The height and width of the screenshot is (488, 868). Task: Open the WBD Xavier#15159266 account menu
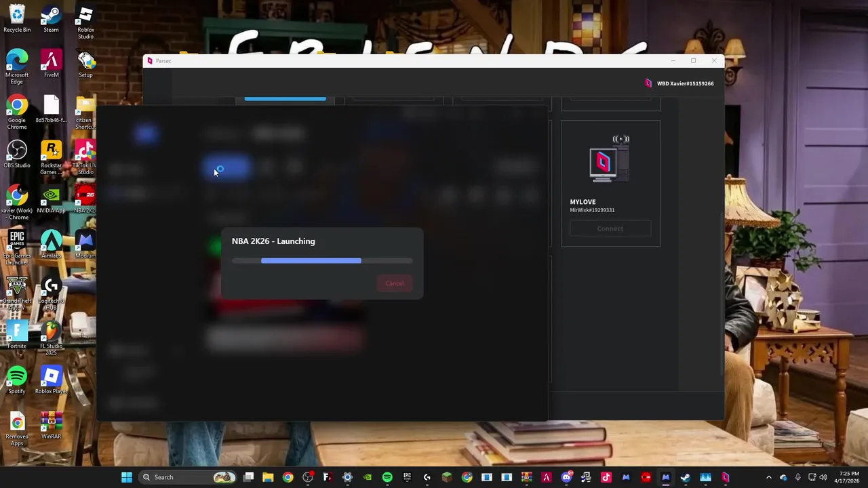(x=679, y=83)
